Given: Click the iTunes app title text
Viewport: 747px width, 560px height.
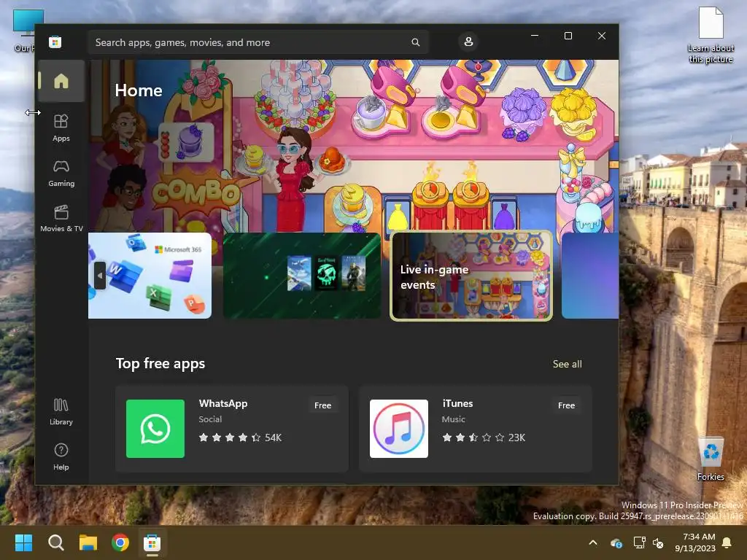Looking at the screenshot, I should click(457, 403).
